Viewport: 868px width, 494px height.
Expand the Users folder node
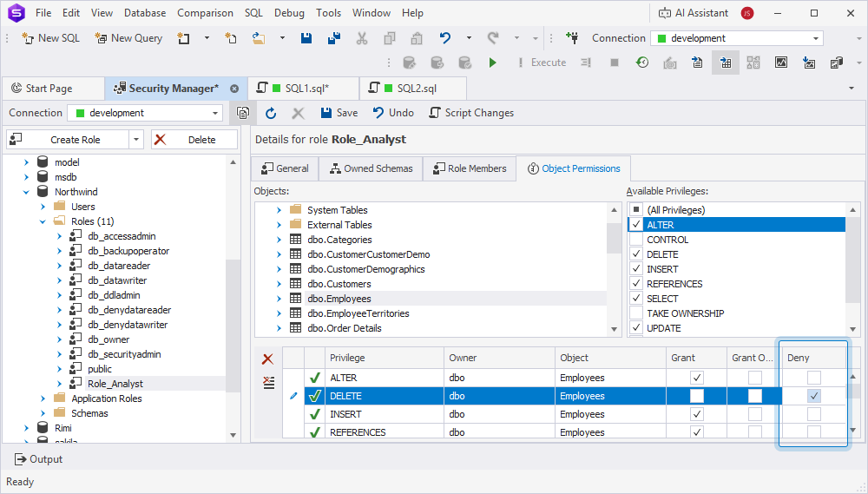click(x=43, y=207)
